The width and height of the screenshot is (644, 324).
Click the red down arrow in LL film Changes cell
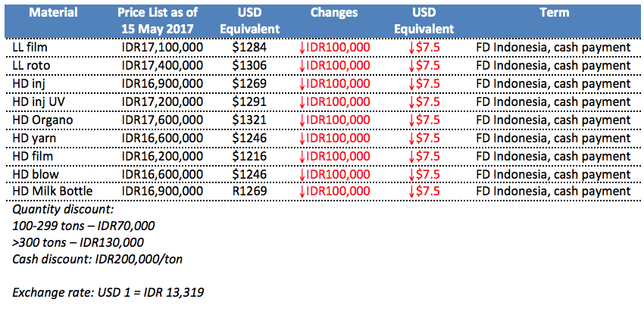[302, 47]
